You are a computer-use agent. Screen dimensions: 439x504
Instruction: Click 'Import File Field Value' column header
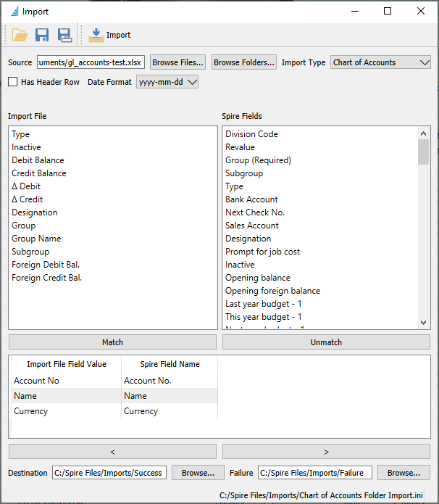point(67,364)
